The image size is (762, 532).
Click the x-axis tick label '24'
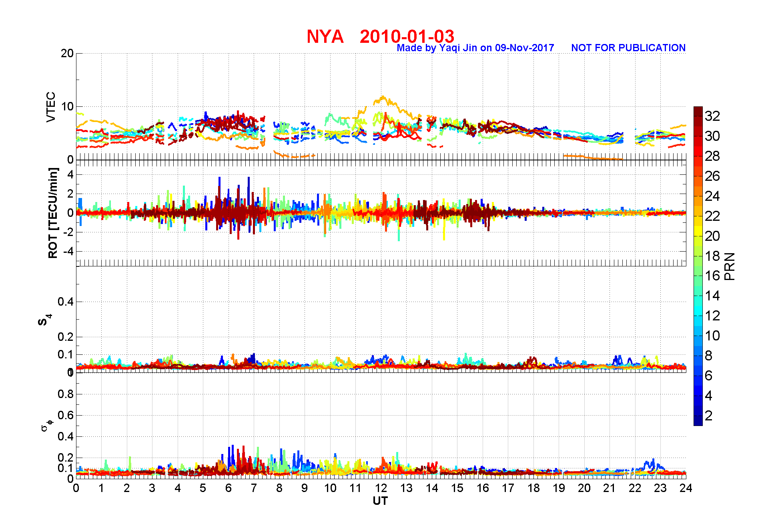click(x=686, y=488)
